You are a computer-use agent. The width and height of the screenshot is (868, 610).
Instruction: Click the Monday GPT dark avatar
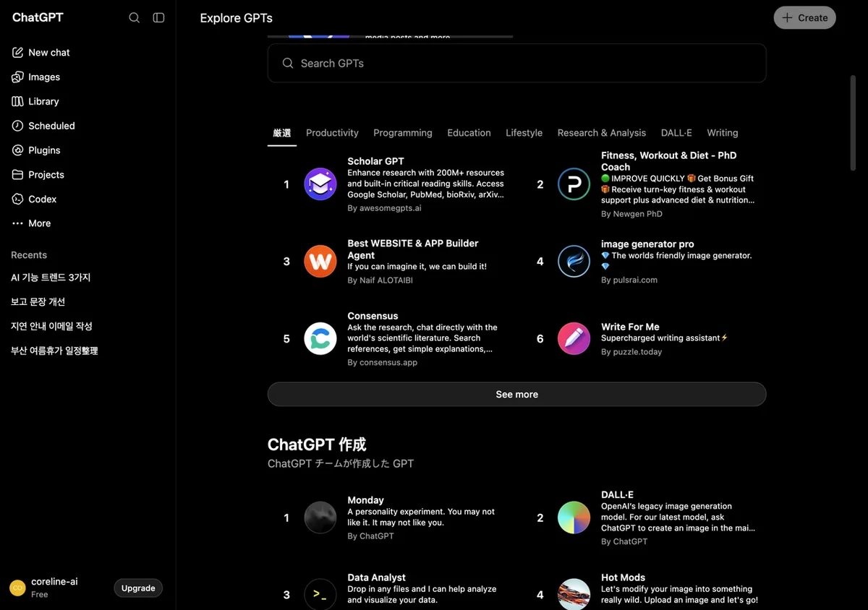[320, 517]
